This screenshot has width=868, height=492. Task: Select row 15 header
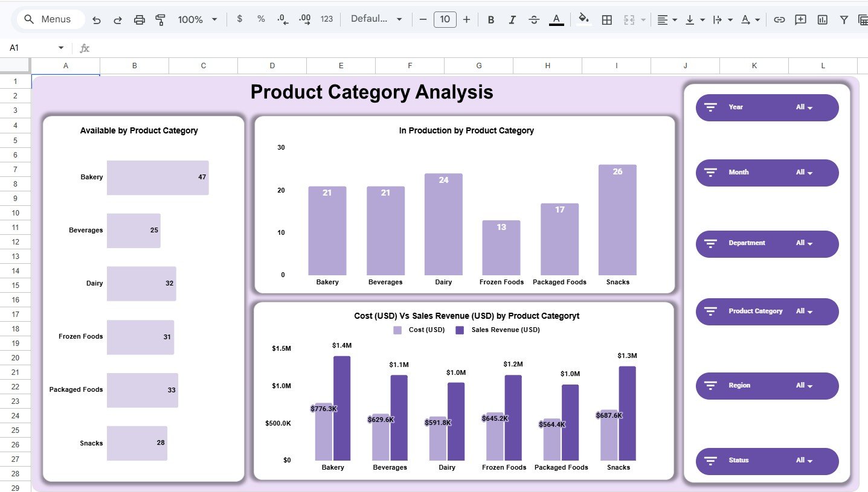click(x=15, y=285)
